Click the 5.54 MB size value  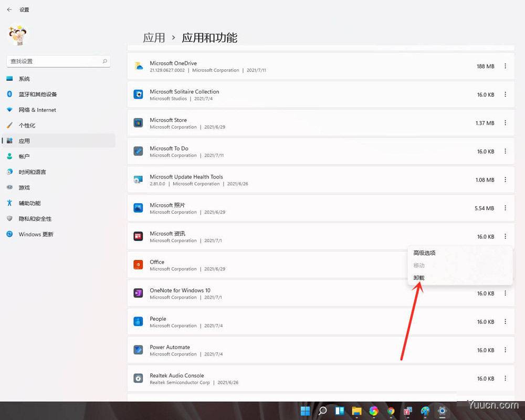(x=484, y=208)
